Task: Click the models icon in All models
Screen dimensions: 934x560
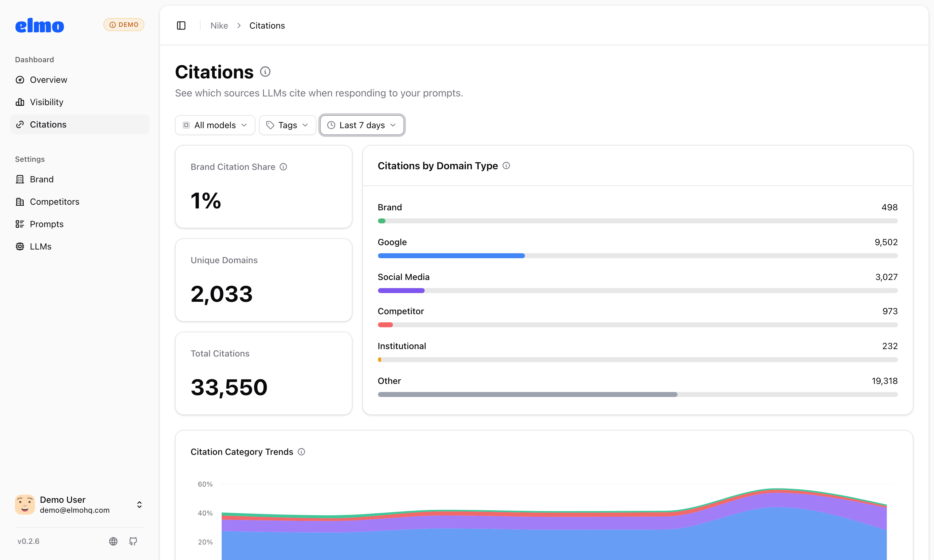Action: [x=186, y=125]
